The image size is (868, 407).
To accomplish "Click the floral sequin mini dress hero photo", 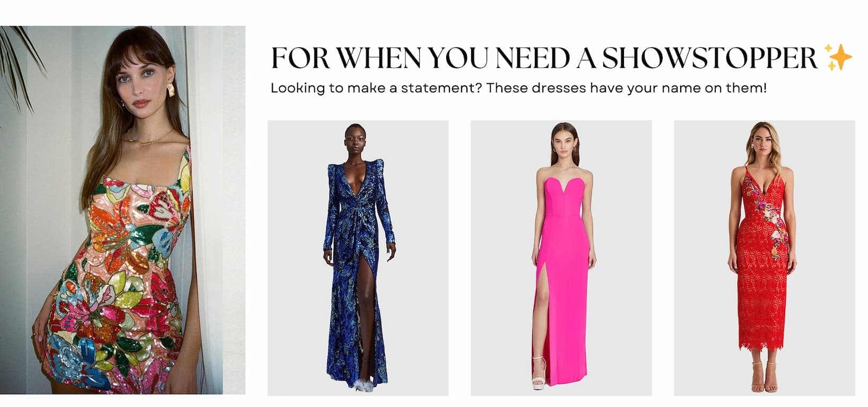I will (123, 210).
